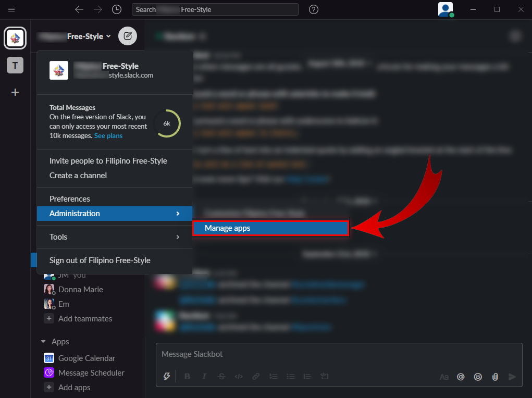Choose Manage apps in the submenu
This screenshot has height=398, width=532.
[x=270, y=228]
